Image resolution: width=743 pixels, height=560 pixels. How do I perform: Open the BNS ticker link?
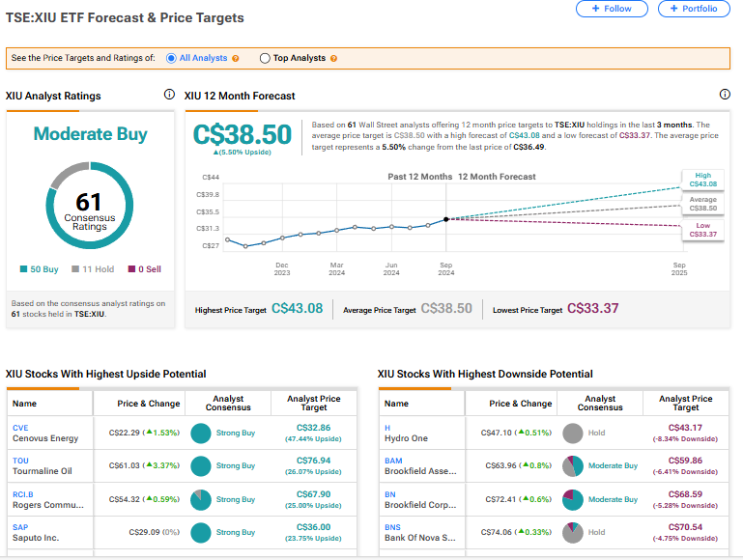point(392,527)
